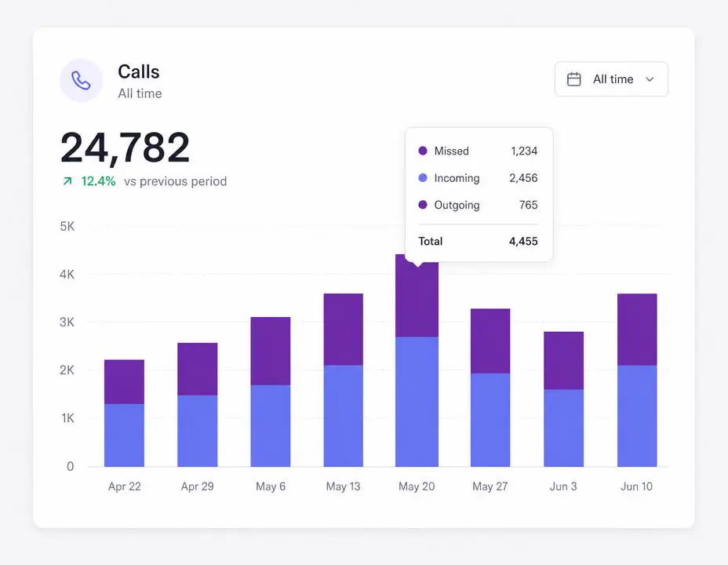728x565 pixels.
Task: Click the Missed legend color dot
Action: [x=423, y=151]
